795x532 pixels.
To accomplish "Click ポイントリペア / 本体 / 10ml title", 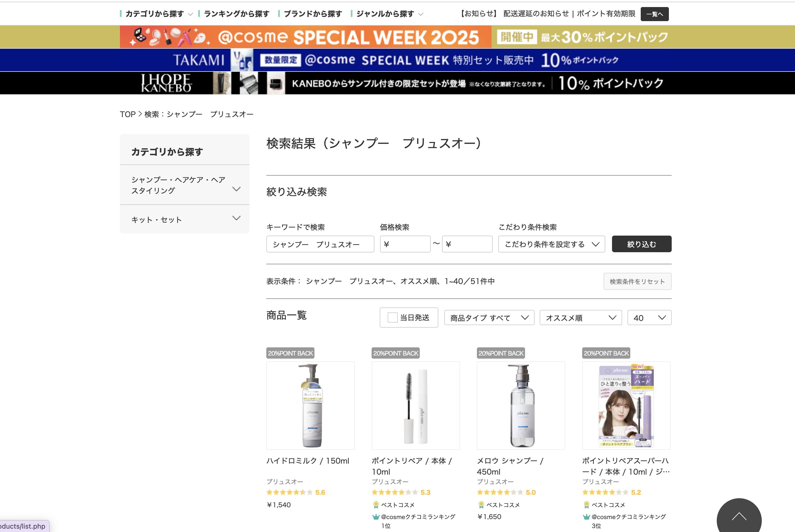I will tap(412, 466).
